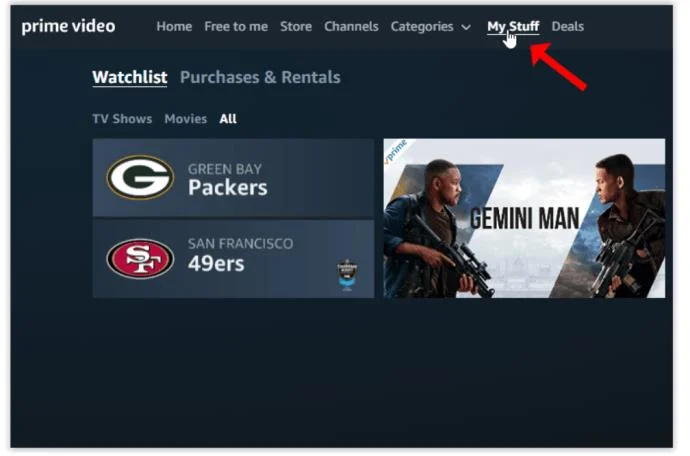Switch to the Watchlist tab
Viewport: 690px width, 456px height.
point(130,77)
